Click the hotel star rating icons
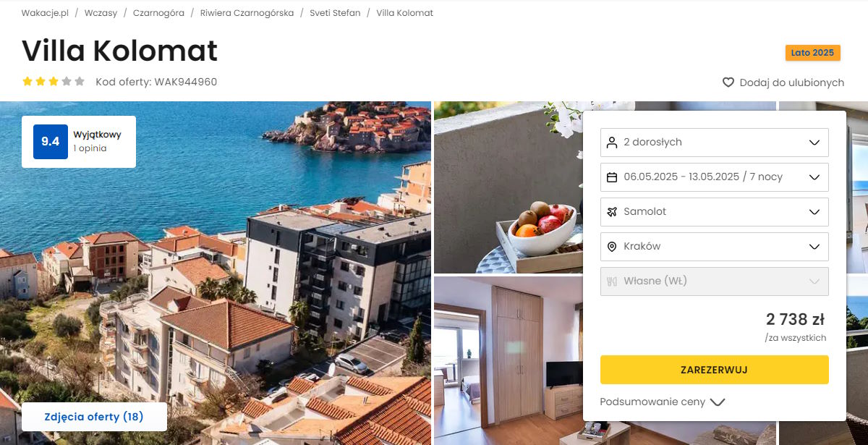 point(54,82)
